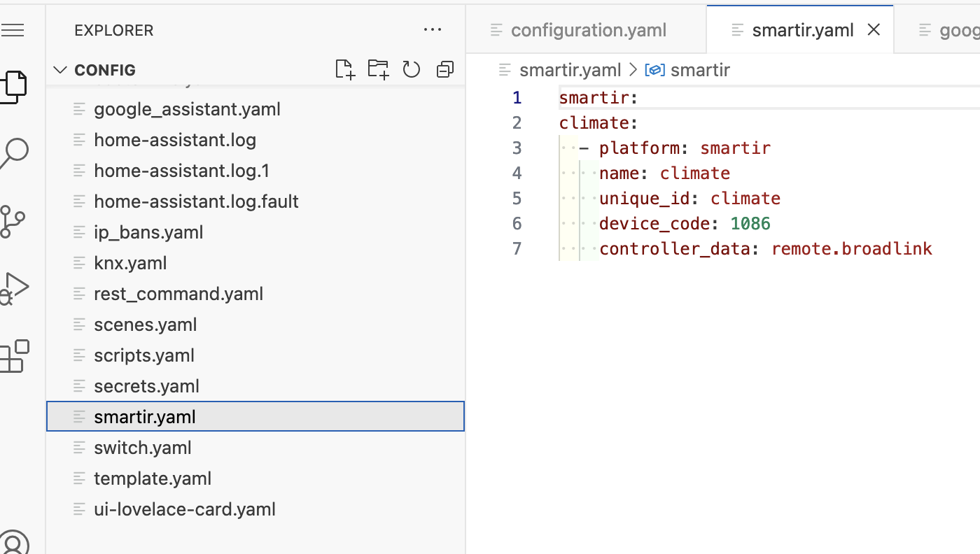Image resolution: width=980 pixels, height=554 pixels.
Task: Click line number 7 in the gutter
Action: [517, 249]
